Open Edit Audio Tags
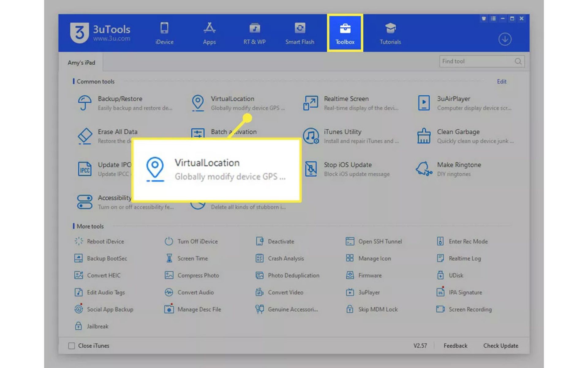 pyautogui.click(x=100, y=292)
